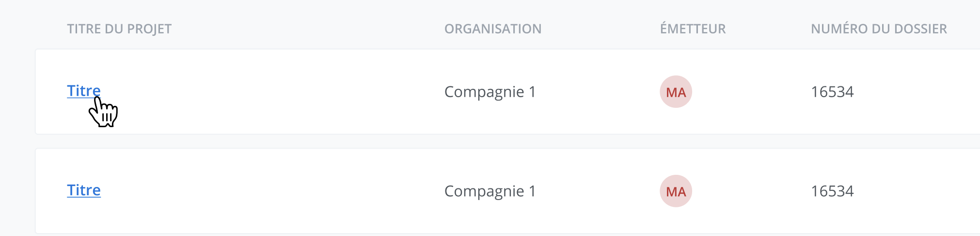Screen dimensions: 980x236
Task: Open the first Titre project link
Action: point(83,91)
